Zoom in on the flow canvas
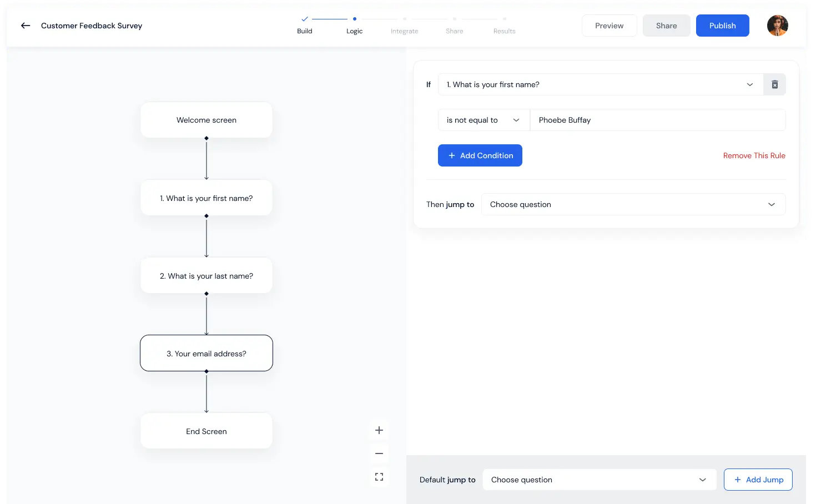The width and height of the screenshot is (816, 504). (379, 430)
